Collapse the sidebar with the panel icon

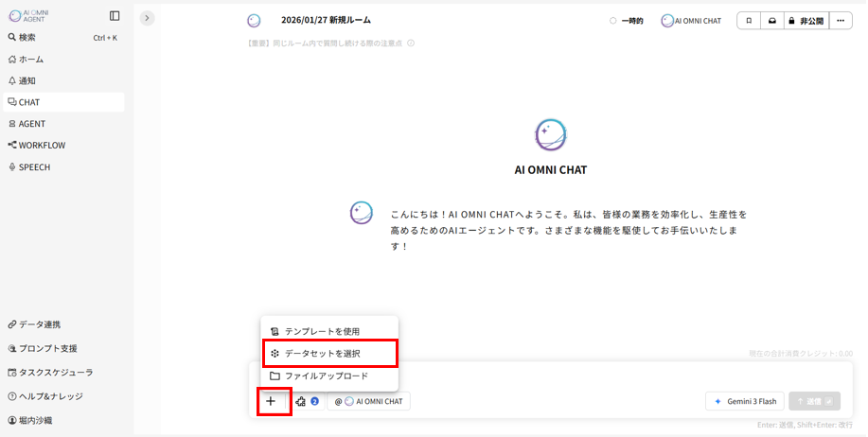[115, 15]
